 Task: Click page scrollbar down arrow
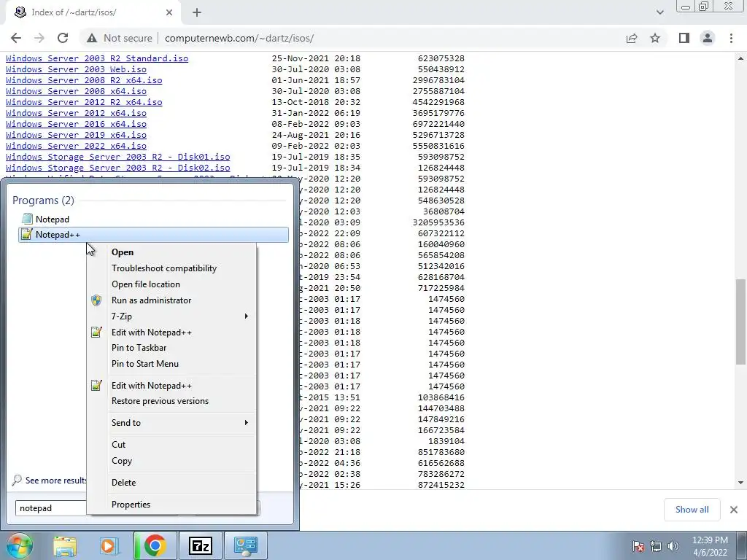click(x=741, y=483)
